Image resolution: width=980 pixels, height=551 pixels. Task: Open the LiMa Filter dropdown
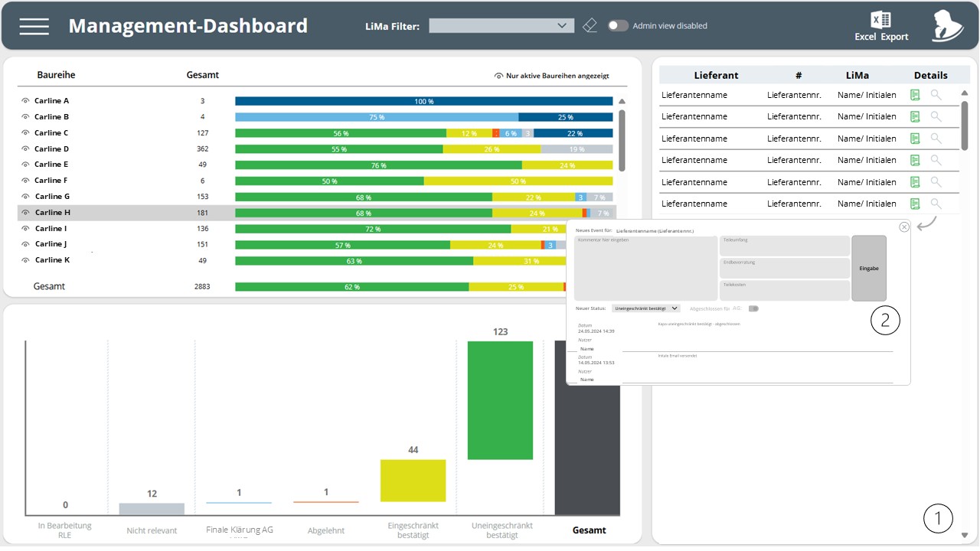coord(501,25)
